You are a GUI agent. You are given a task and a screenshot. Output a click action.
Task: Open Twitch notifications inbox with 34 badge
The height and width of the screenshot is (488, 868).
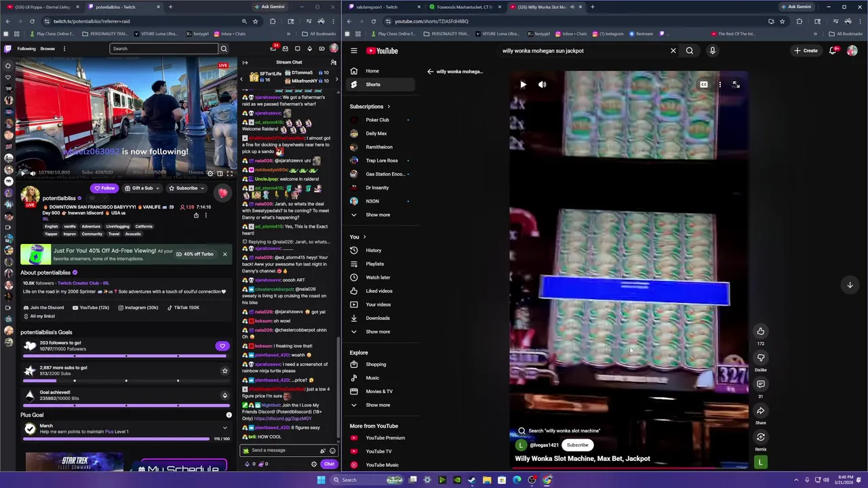(x=273, y=49)
